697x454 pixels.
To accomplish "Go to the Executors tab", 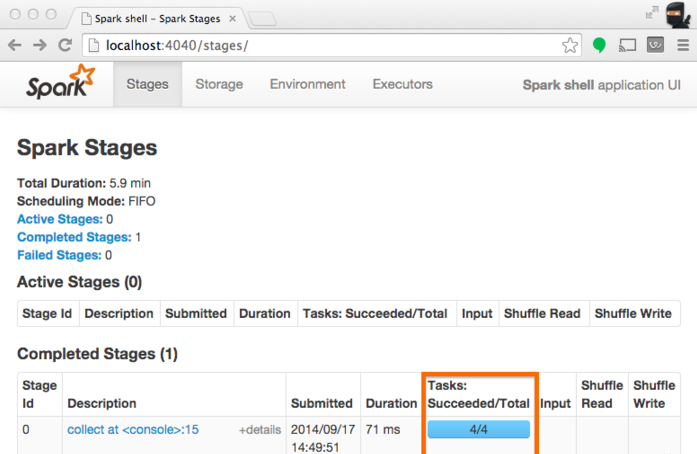I will pos(402,85).
